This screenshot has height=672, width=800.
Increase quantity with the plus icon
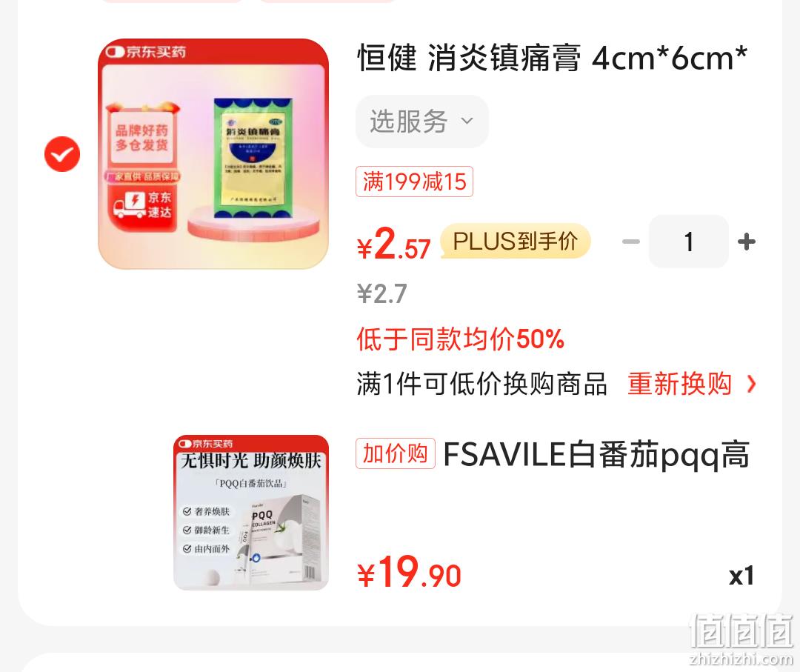tap(747, 242)
